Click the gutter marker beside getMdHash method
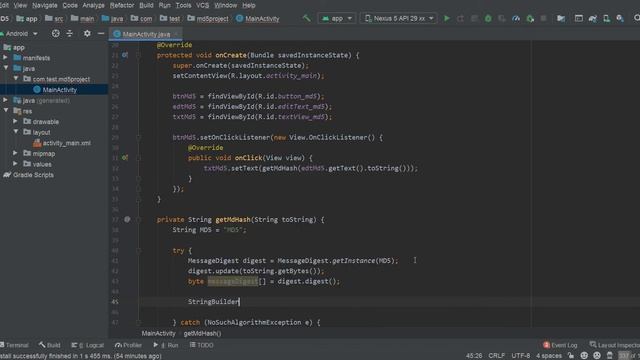This screenshot has width=640, height=360. click(x=127, y=219)
